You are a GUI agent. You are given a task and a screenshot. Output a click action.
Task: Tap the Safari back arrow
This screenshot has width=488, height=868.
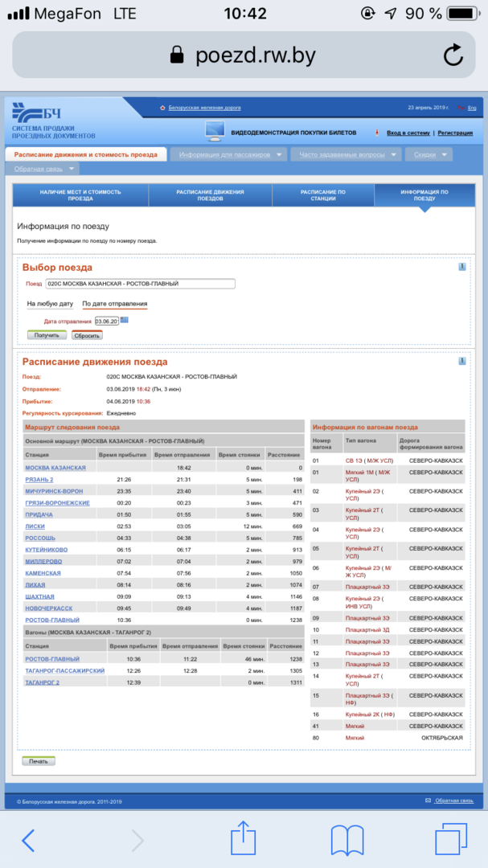(29, 840)
